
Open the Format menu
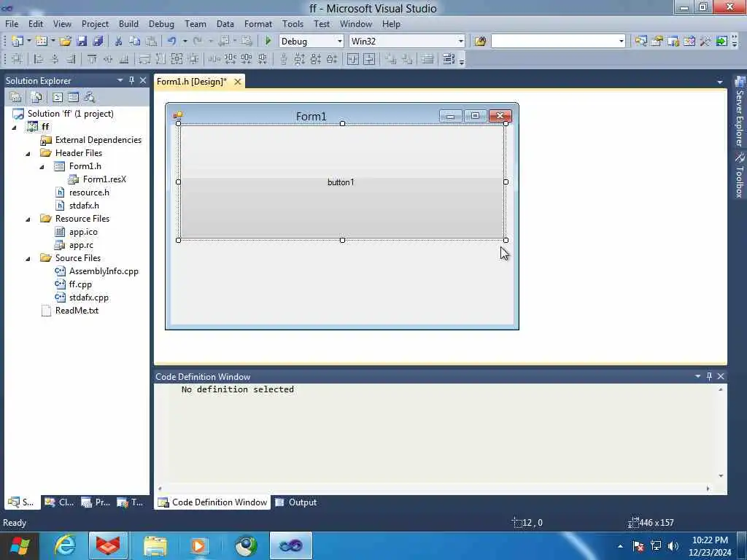258,24
